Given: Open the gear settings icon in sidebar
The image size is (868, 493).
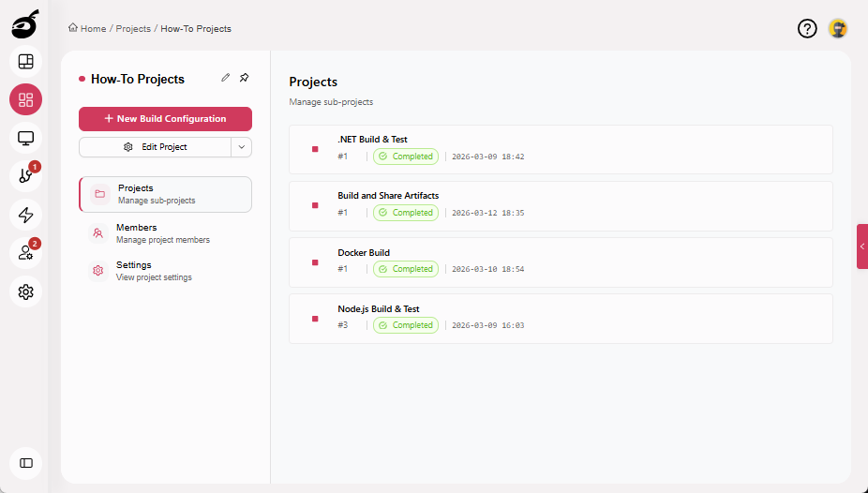Looking at the screenshot, I should pyautogui.click(x=25, y=291).
